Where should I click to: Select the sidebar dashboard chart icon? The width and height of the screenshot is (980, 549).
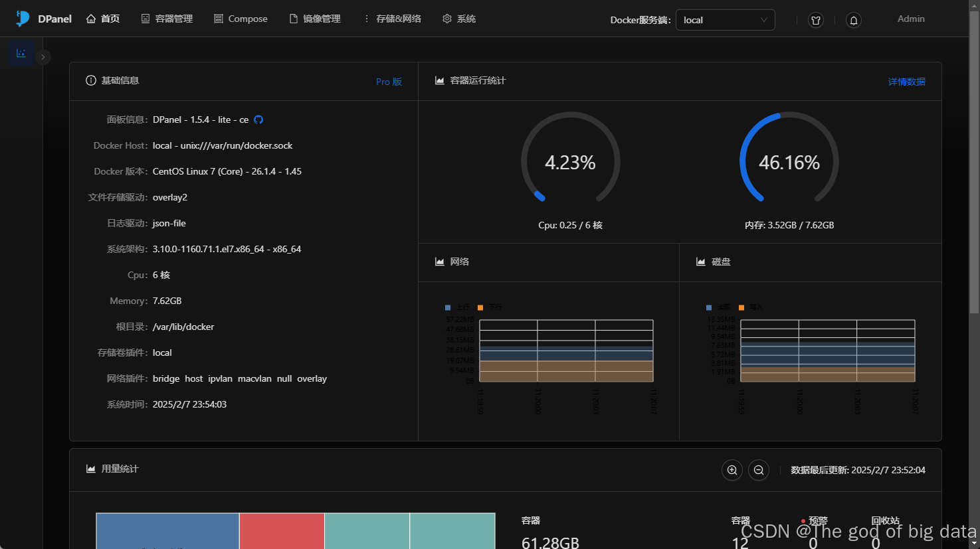tap(21, 53)
